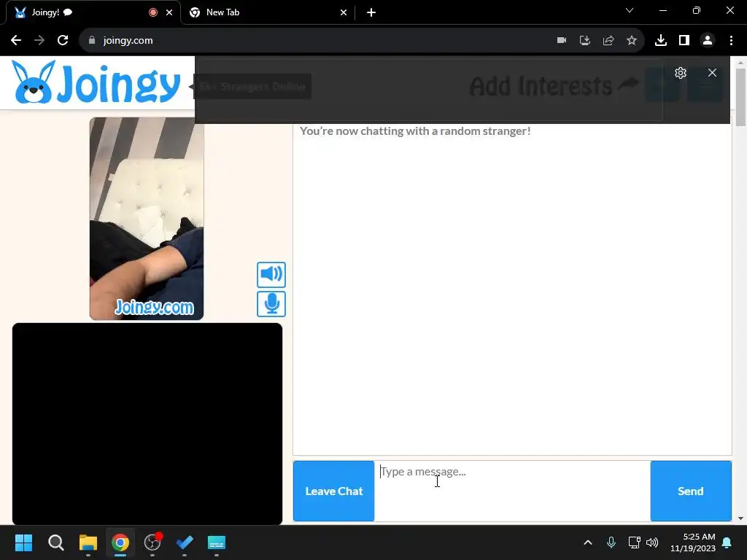Click the microphone icon in system tray
The height and width of the screenshot is (560, 747).
click(x=611, y=542)
